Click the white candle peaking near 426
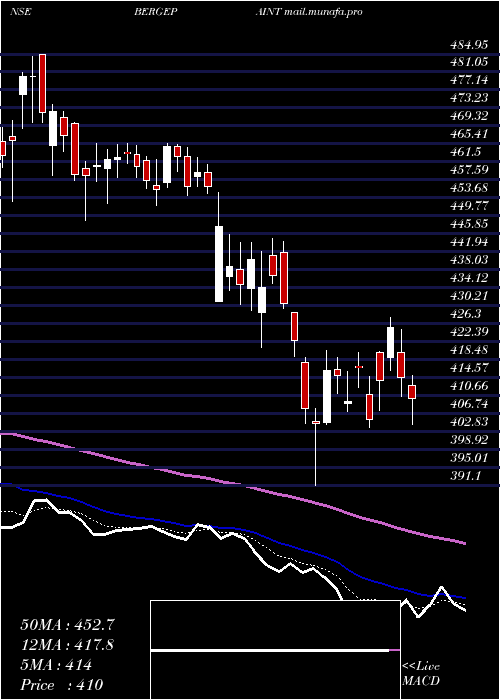 coord(391,342)
